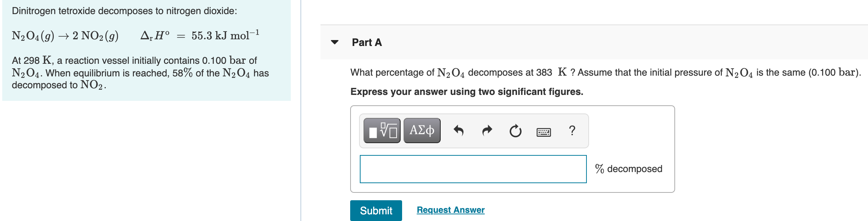
Task: Click the vertical divider between panels
Action: pos(301,110)
